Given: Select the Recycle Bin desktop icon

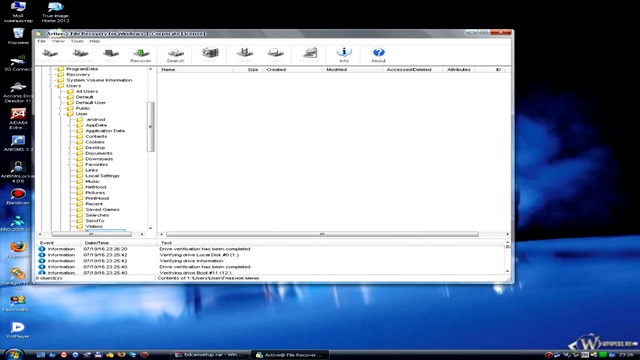Looking at the screenshot, I should tap(18, 36).
